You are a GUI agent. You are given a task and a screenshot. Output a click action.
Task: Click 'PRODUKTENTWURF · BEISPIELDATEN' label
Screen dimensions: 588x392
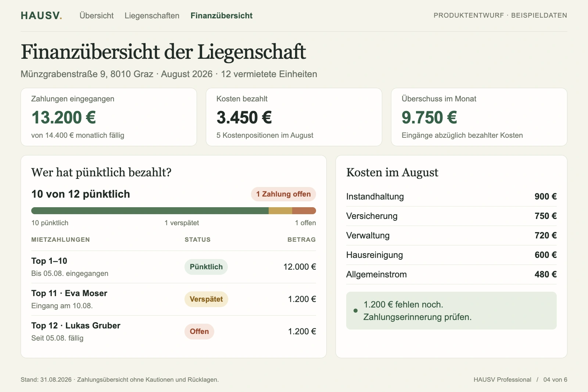(x=500, y=15)
